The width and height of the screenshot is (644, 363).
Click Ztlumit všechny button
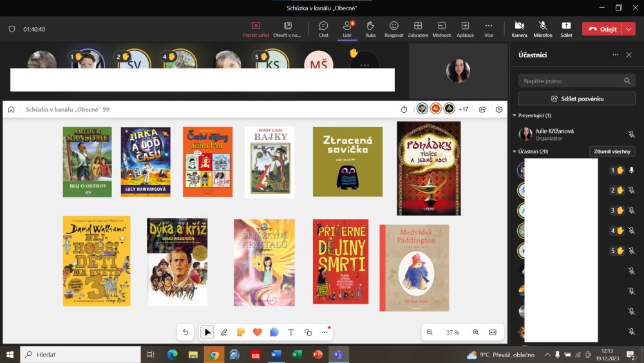(612, 152)
